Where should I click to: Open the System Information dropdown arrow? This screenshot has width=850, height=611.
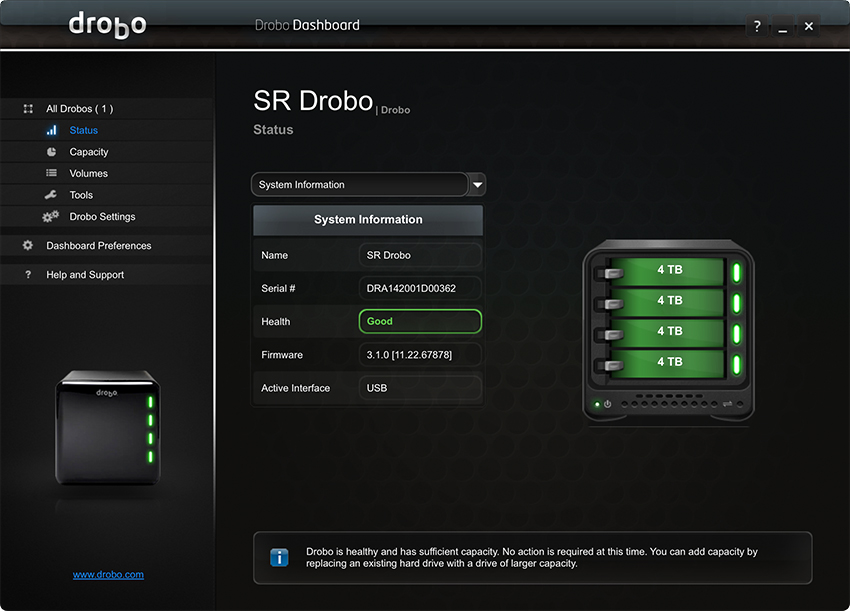click(x=478, y=184)
